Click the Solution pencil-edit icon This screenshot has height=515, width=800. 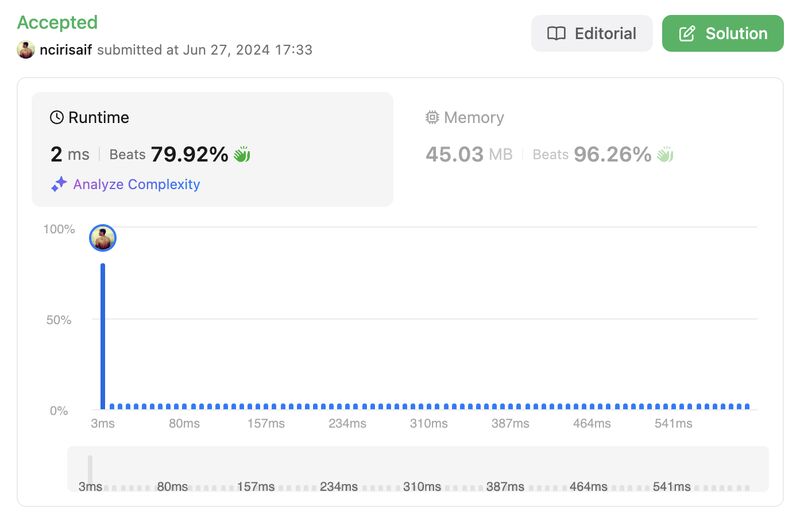point(687,34)
